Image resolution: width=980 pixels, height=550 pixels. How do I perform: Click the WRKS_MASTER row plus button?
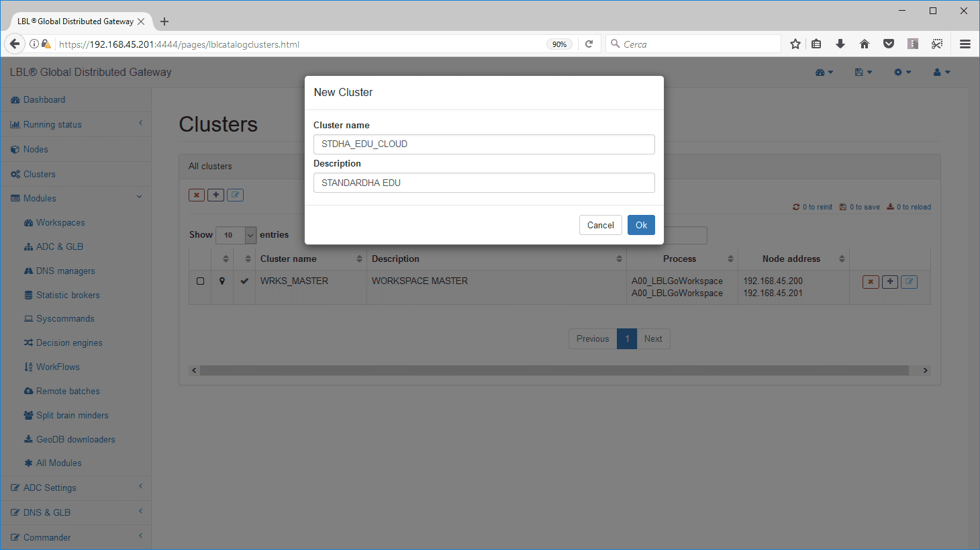click(890, 281)
